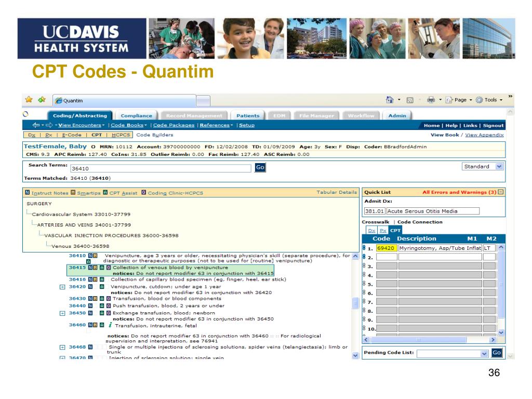Viewport: 532px width, 399px height.
Task: Expand code 36450 tree node
Action: (62, 313)
